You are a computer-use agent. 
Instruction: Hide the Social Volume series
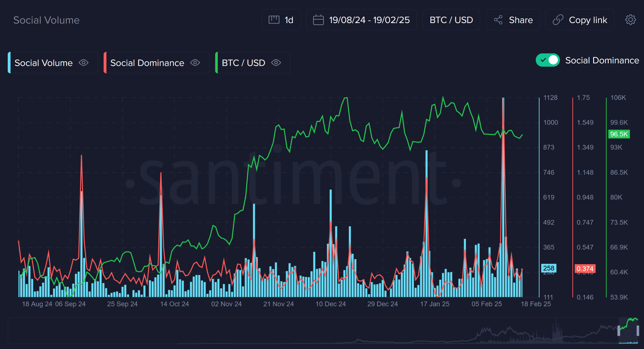pyautogui.click(x=84, y=63)
